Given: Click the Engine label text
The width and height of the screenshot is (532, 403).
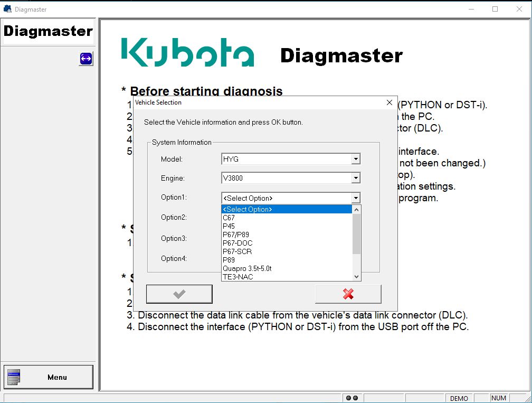Looking at the screenshot, I should point(173,178).
